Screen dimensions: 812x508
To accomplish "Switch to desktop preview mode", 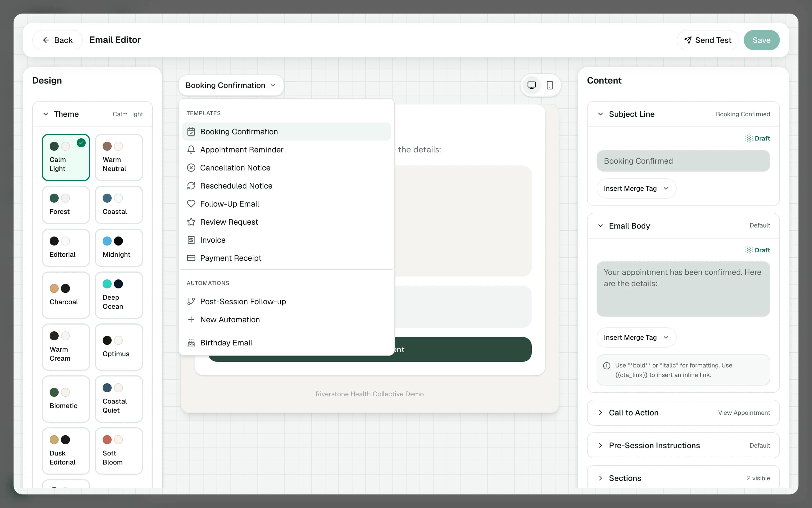I will tap(531, 85).
